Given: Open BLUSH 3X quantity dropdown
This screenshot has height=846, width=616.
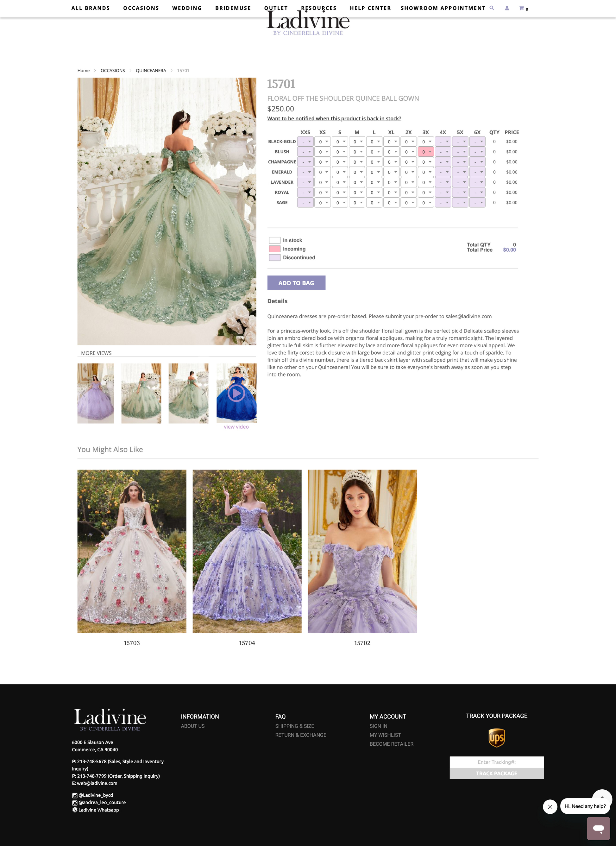Looking at the screenshot, I should 425,152.
